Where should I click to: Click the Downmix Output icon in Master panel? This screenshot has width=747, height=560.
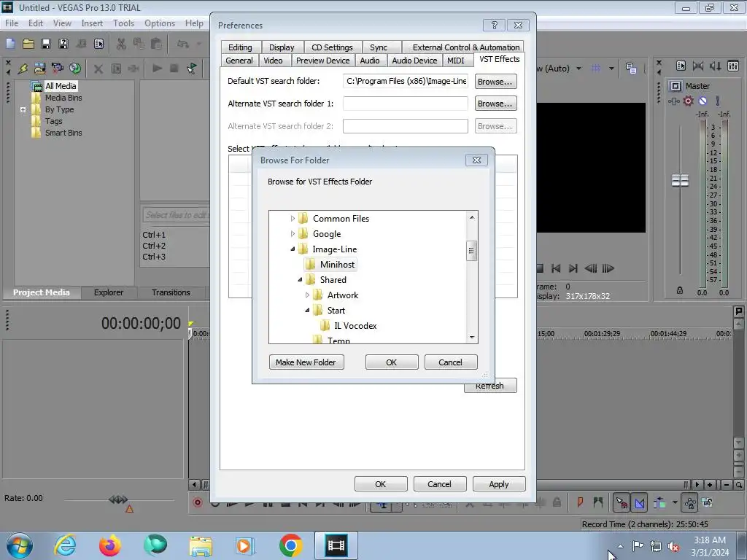[x=698, y=66]
